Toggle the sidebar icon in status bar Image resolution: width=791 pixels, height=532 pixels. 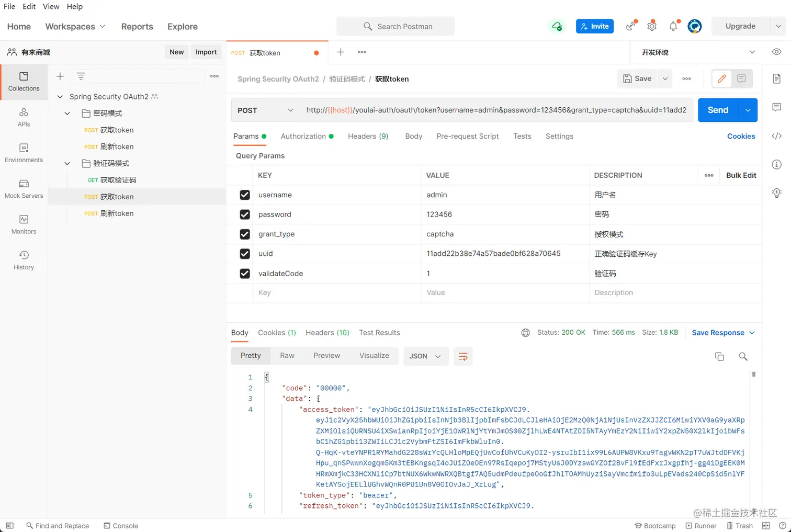(x=9, y=526)
